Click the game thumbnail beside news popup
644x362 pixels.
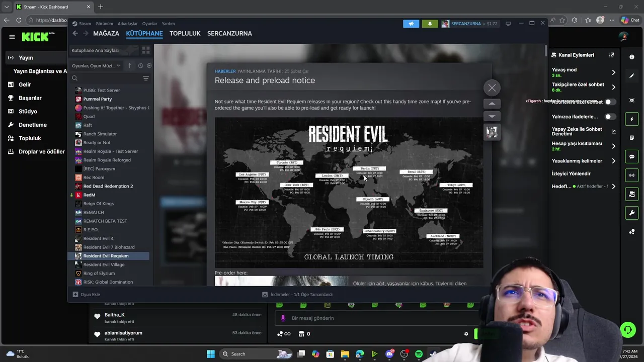(492, 132)
